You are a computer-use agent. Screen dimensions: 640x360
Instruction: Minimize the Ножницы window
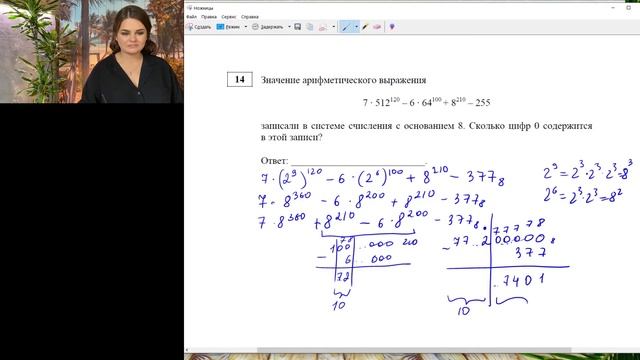click(613, 8)
